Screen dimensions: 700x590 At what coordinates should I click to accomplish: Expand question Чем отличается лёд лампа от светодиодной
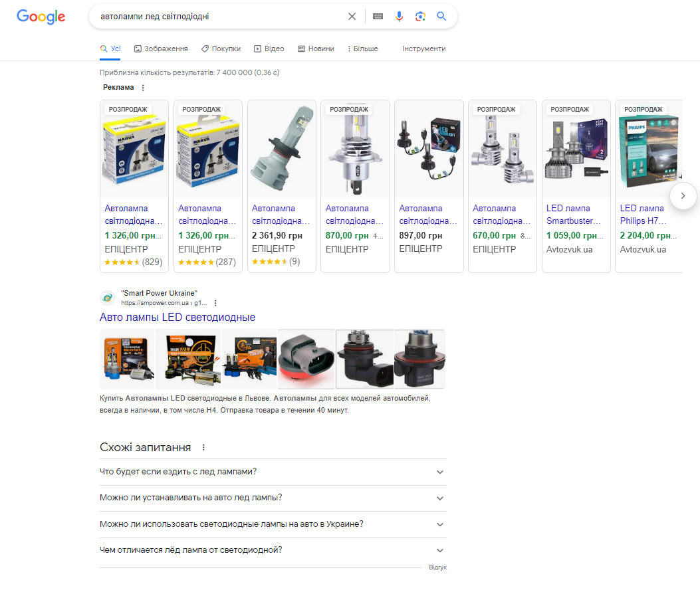click(x=273, y=550)
